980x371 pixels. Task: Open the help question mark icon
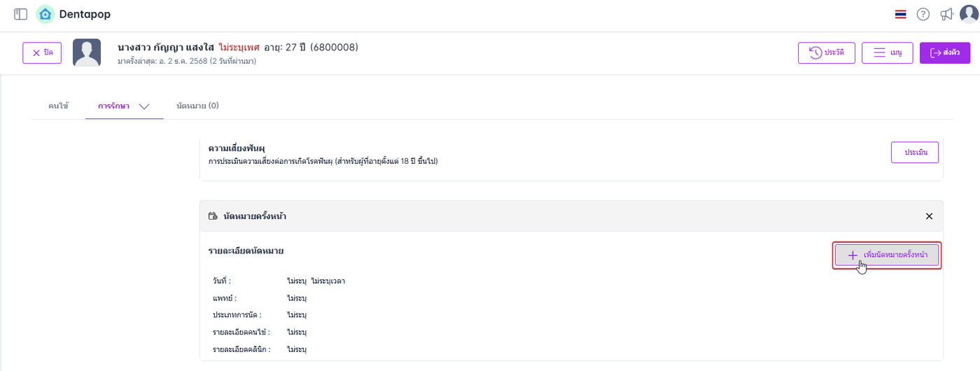pos(923,14)
